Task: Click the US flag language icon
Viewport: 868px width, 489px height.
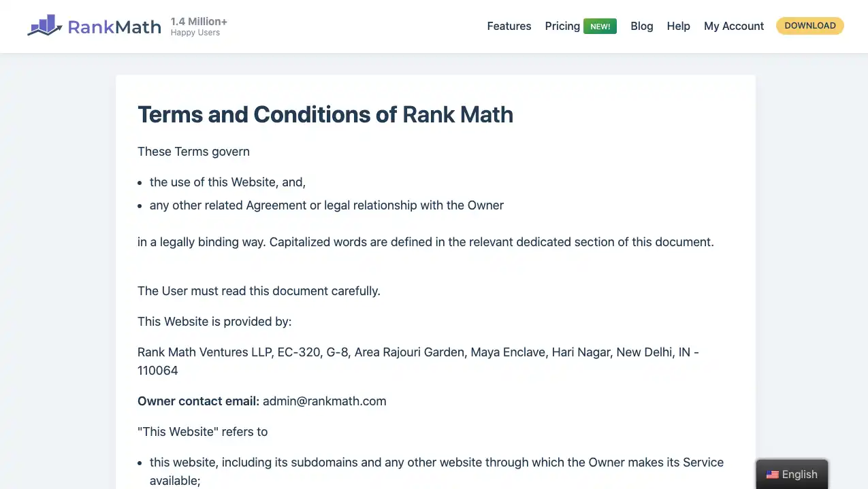Action: pyautogui.click(x=772, y=475)
